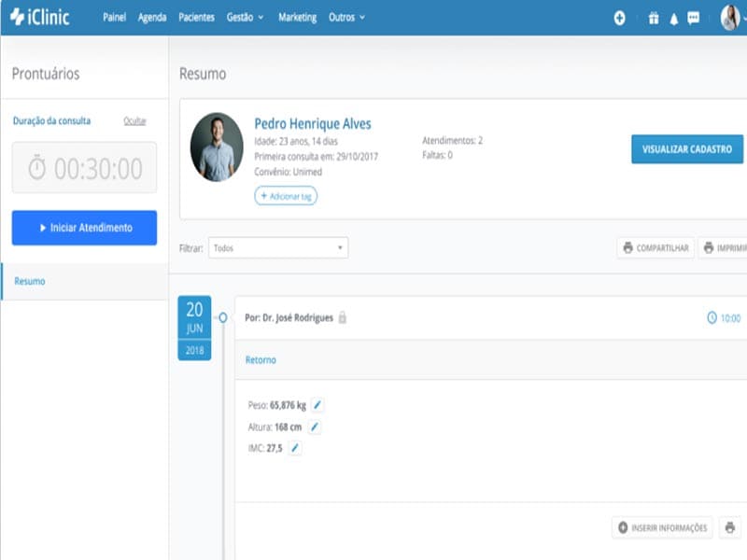Click the printer icon beside Inserir Informações
747x560 pixels.
point(730,527)
